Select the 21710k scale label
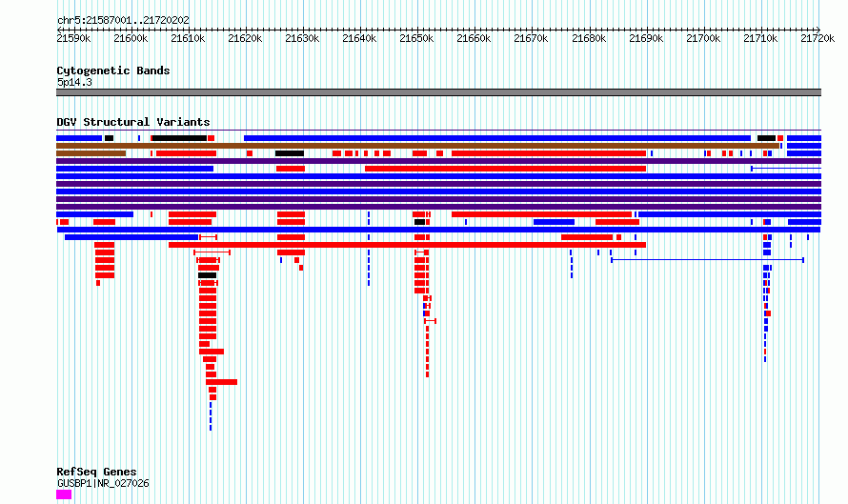 point(761,38)
